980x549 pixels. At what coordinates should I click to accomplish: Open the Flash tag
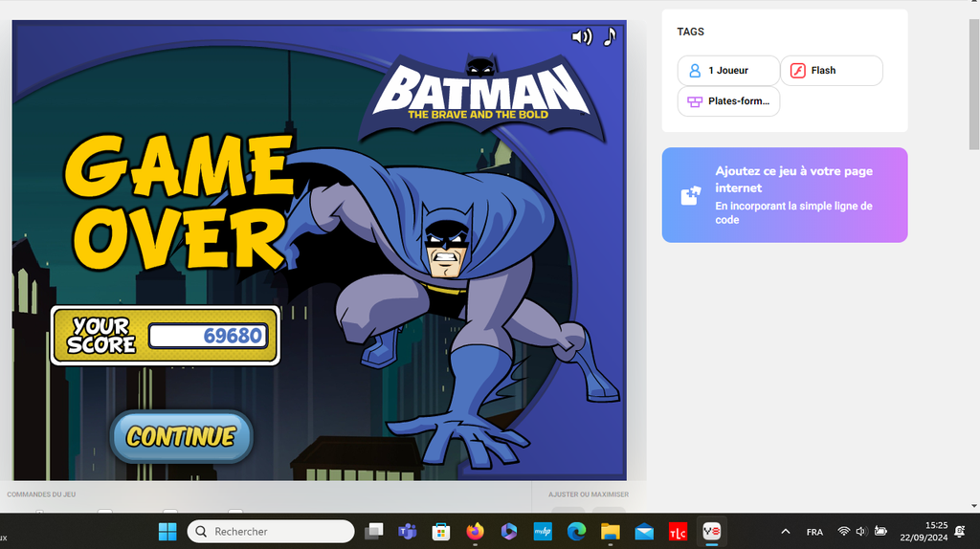coord(831,71)
